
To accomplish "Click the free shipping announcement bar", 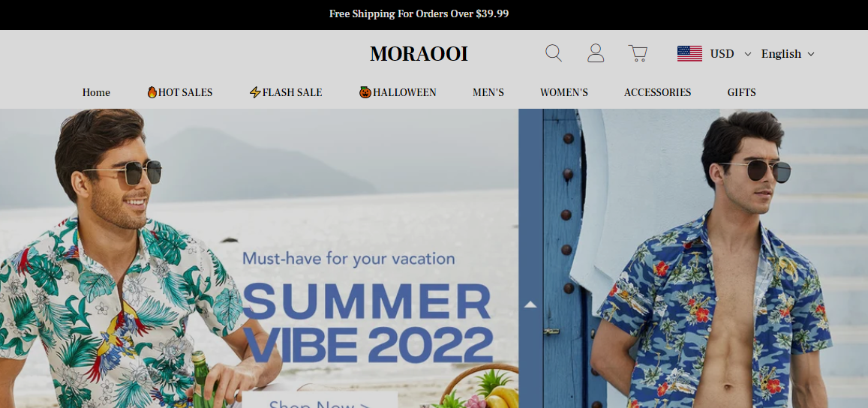I will coord(419,13).
